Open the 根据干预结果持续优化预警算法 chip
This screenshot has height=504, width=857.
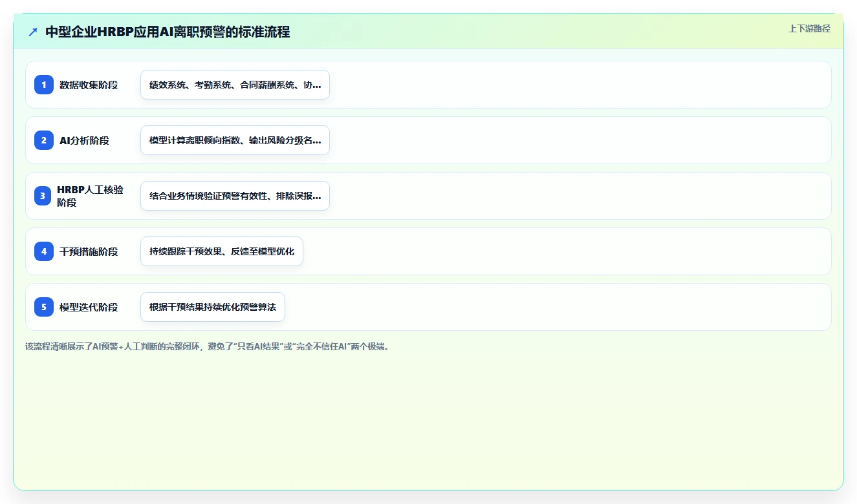(x=213, y=307)
